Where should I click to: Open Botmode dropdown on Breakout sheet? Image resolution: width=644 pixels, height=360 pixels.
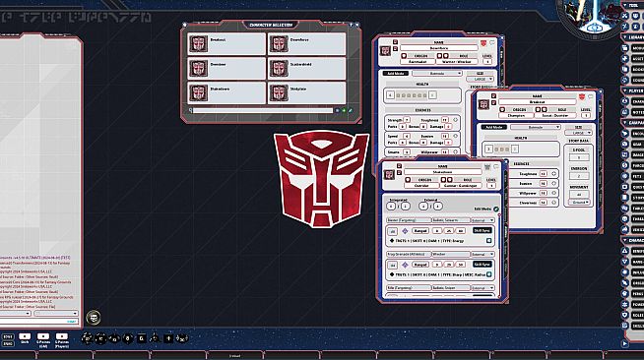(x=536, y=127)
